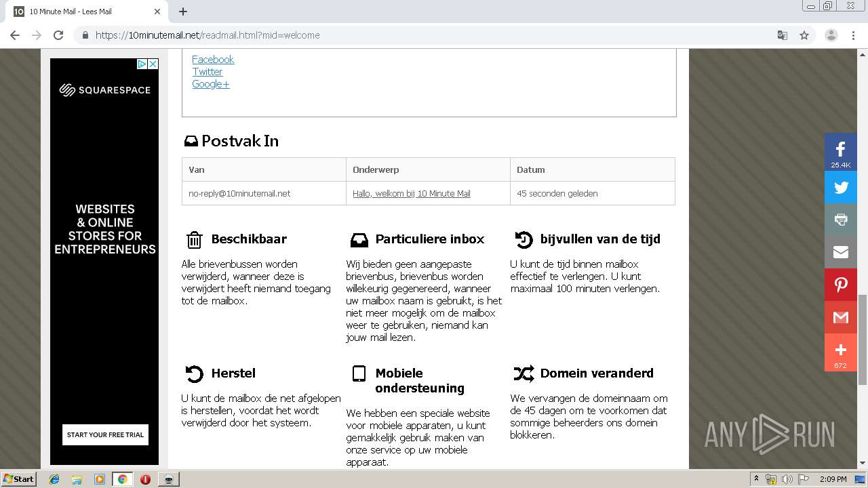The height and width of the screenshot is (488, 868).
Task: Select the 10 Minute Mail - Lees Mail tab
Action: click(87, 12)
